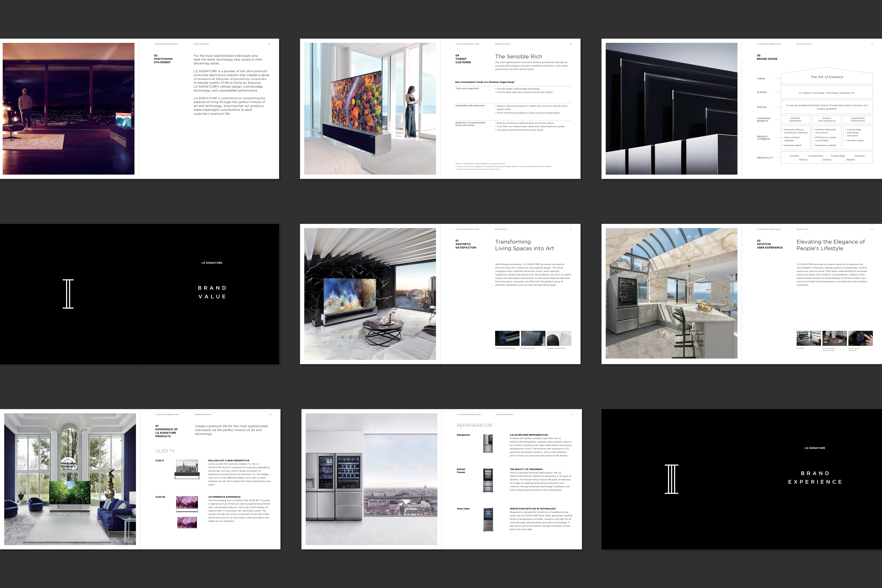Click the 'PRODUCT ATTRIBUTE' row label
The image size is (882, 588).
click(x=763, y=138)
